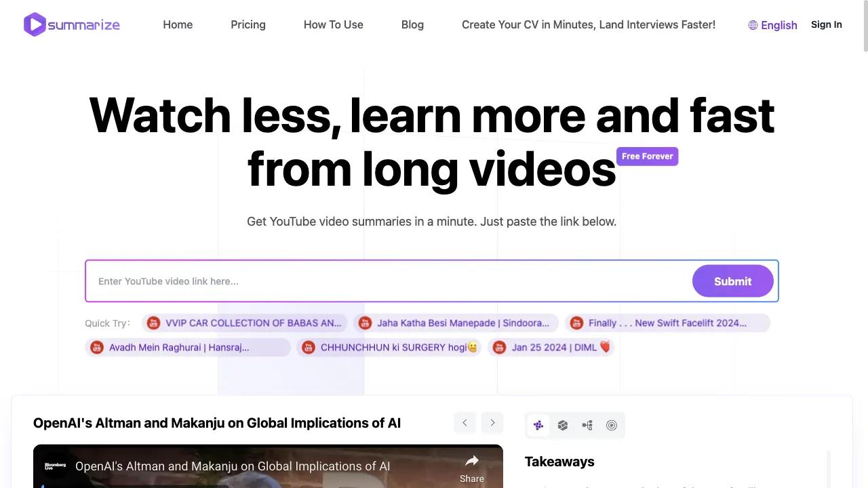
Task: Open the Summarize logo home link
Action: 72,24
